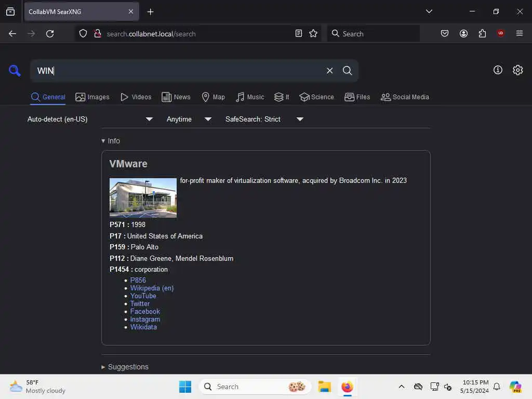The height and width of the screenshot is (399, 532).
Task: Open the weather widget Mostly cloudy
Action: pyautogui.click(x=37, y=387)
